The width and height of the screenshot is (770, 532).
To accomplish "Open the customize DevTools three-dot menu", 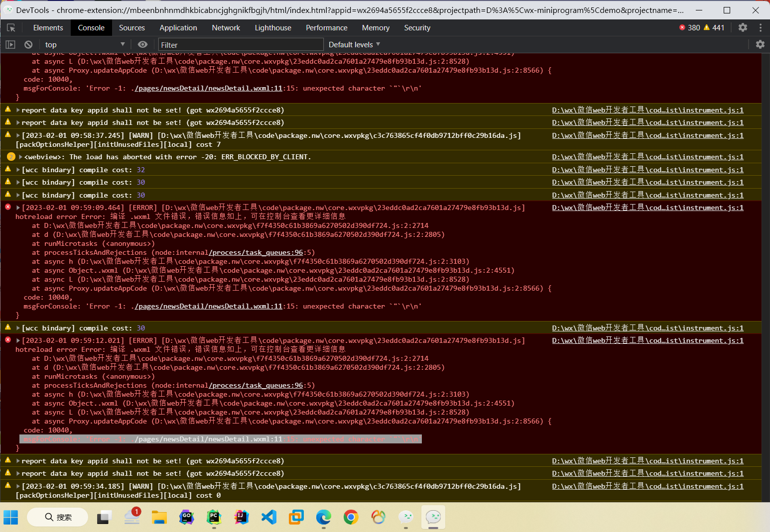I will tap(760, 27).
